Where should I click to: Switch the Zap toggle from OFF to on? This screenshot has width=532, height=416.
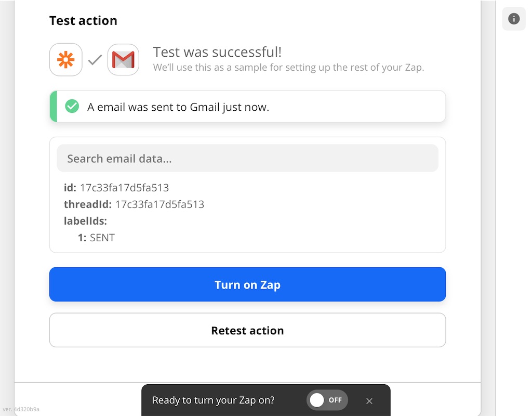tap(327, 400)
